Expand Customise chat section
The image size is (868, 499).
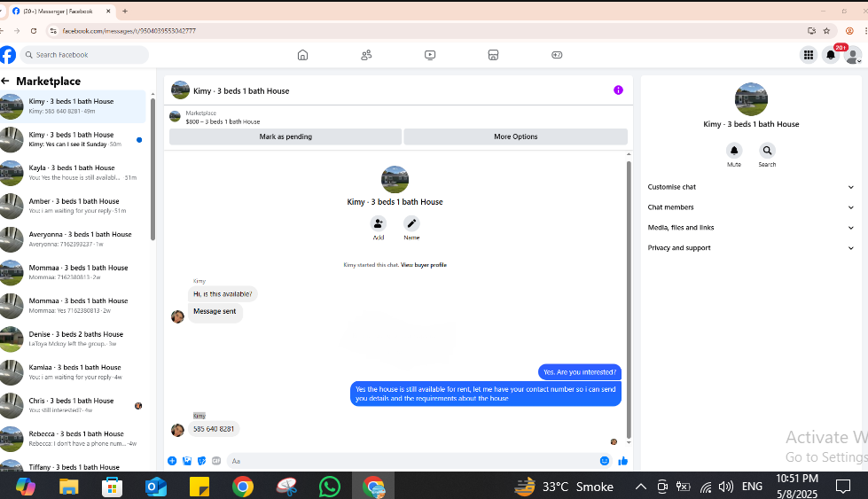751,187
